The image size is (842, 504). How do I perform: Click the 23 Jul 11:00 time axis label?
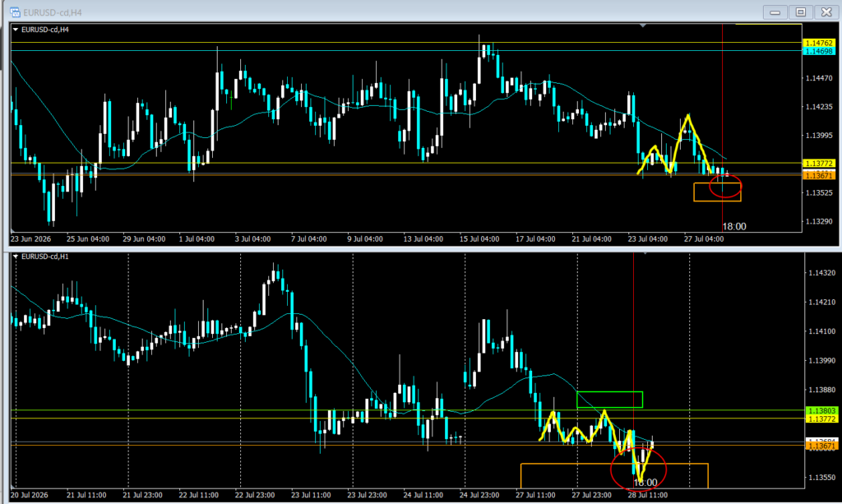311,495
